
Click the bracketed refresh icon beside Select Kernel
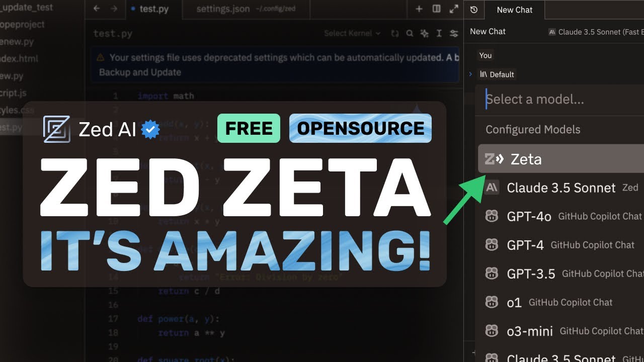[x=395, y=33]
